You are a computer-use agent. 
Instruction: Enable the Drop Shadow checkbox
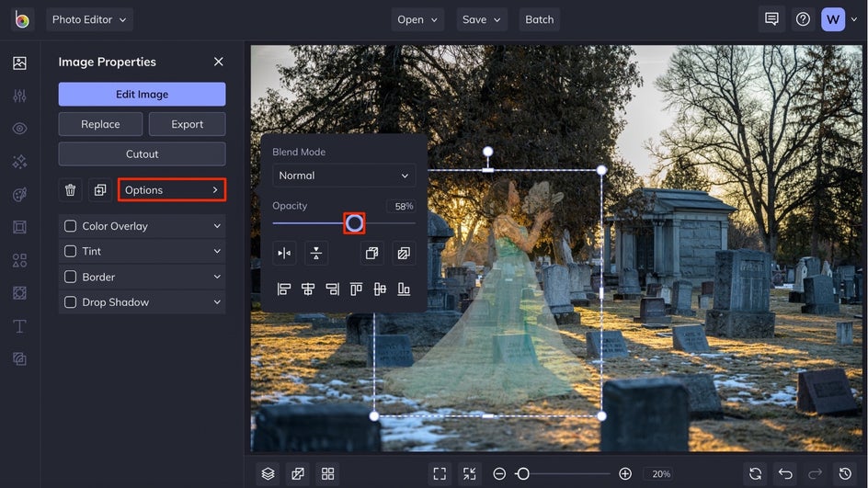coord(71,302)
